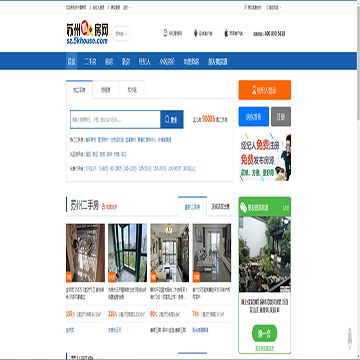Click the gray 注册 register button
The width and height of the screenshot is (360, 360).
(281, 117)
